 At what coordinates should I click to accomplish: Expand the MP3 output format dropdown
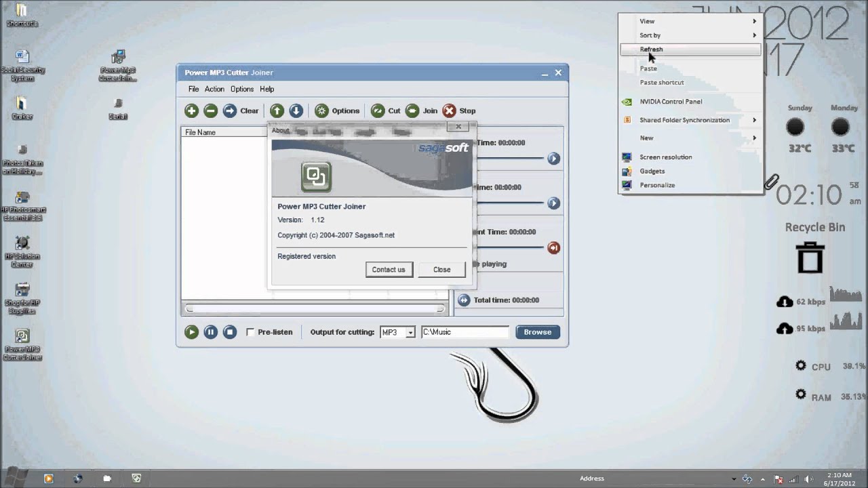(410, 332)
